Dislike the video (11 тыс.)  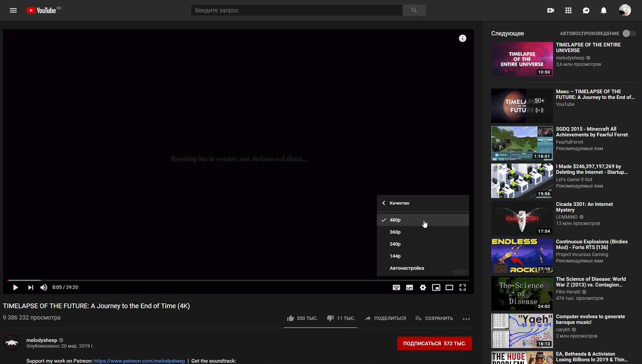(x=341, y=318)
